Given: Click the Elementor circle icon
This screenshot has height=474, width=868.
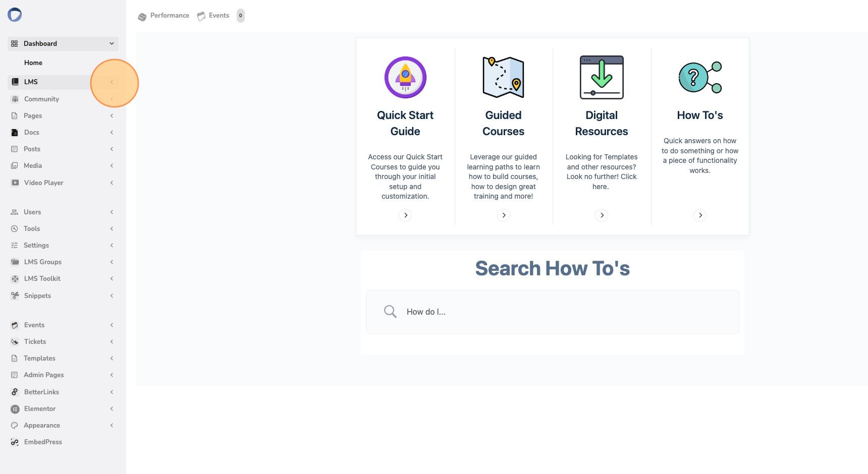Looking at the screenshot, I should tap(15, 409).
